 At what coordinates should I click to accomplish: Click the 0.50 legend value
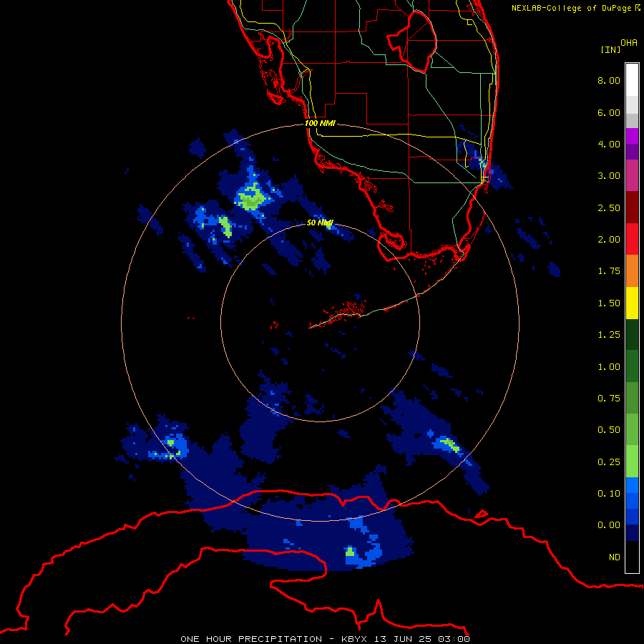609,430
